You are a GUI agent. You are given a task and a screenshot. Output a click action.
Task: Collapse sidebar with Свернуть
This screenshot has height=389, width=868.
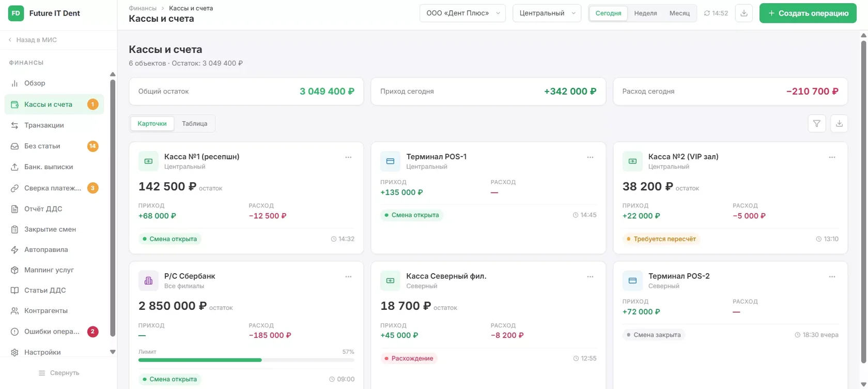click(58, 373)
